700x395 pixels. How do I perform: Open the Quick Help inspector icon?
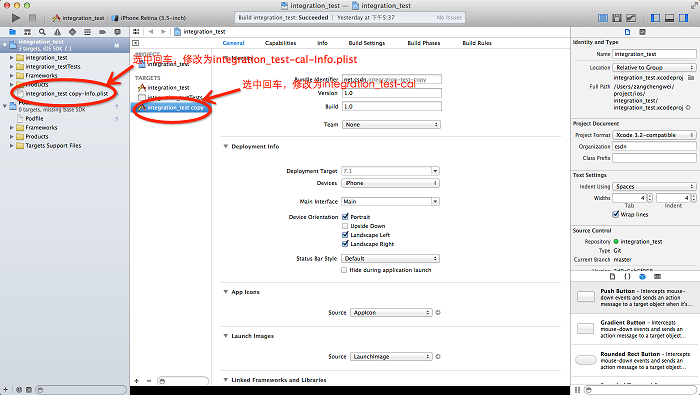tap(642, 32)
